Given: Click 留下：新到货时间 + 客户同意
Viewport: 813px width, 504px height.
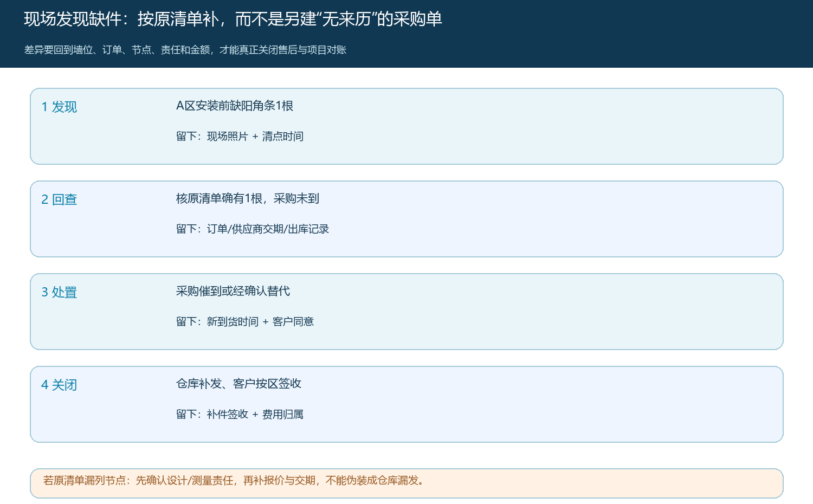Looking at the screenshot, I should click(x=245, y=321).
